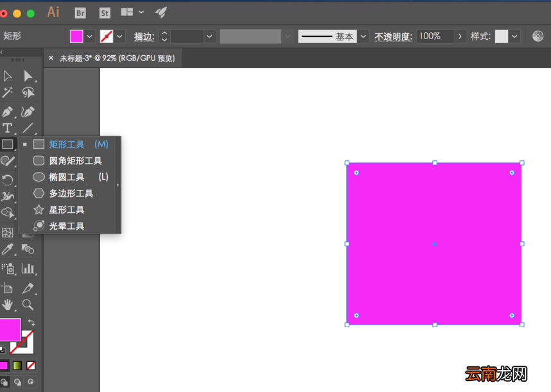551x392 pixels.
Task: Click the stroke weight input field
Action: [188, 36]
